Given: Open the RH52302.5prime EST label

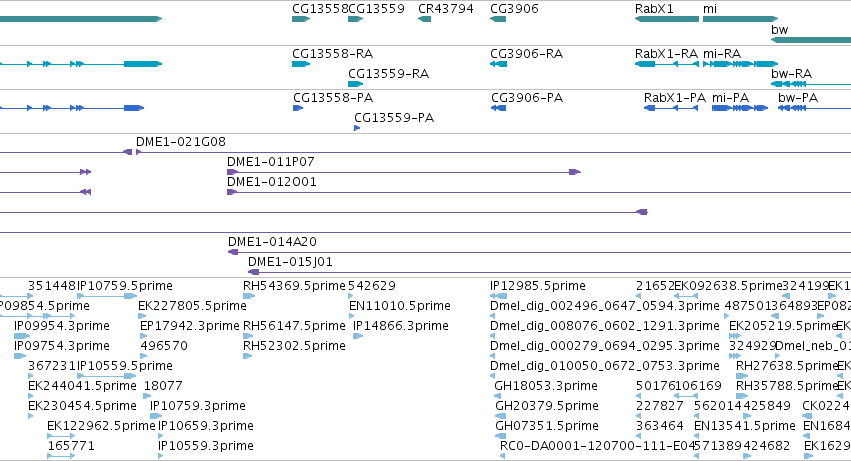Looking at the screenshot, I should coord(294,346).
